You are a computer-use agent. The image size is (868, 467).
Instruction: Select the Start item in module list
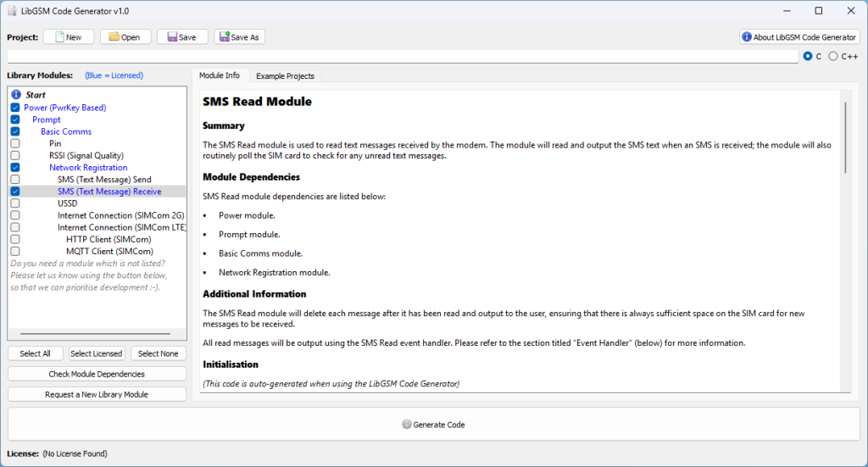coord(36,95)
